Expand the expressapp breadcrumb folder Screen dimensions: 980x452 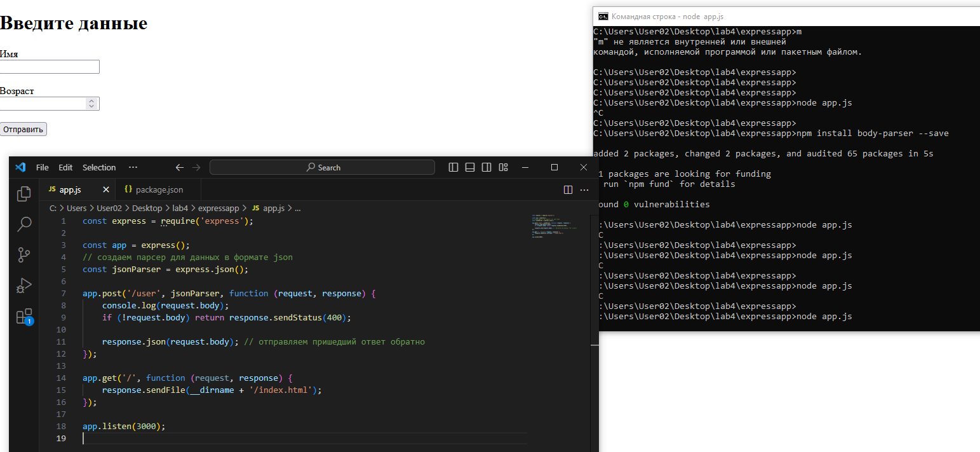[x=218, y=209]
